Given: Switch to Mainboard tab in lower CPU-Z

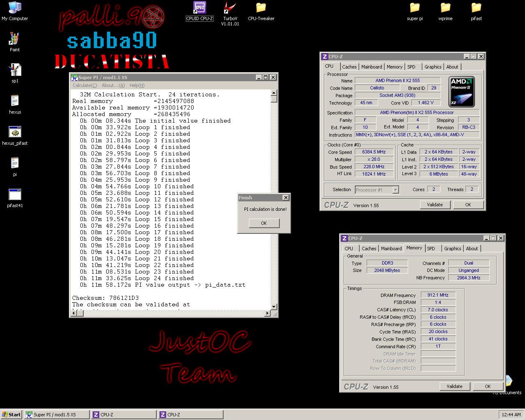Looking at the screenshot, I should pyautogui.click(x=391, y=249).
